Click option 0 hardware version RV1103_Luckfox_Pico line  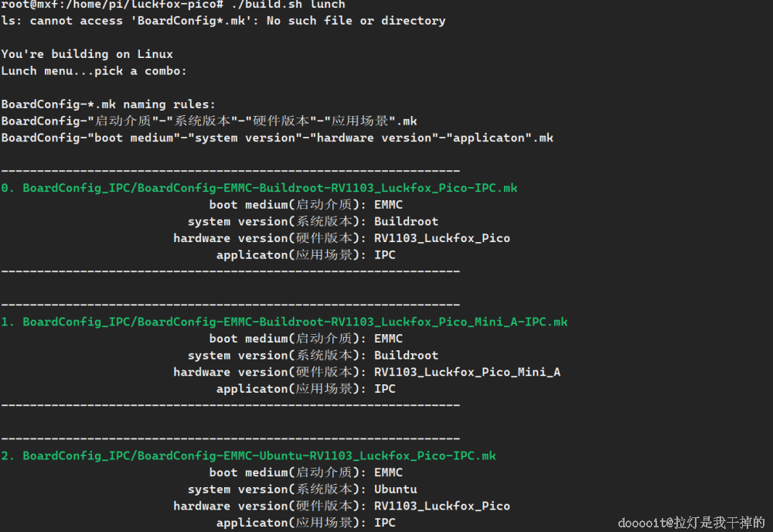[x=342, y=239]
